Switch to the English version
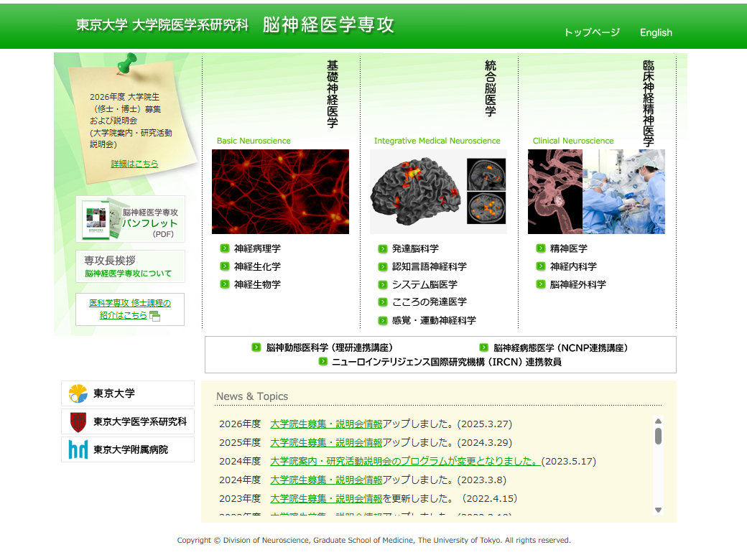 (x=656, y=32)
